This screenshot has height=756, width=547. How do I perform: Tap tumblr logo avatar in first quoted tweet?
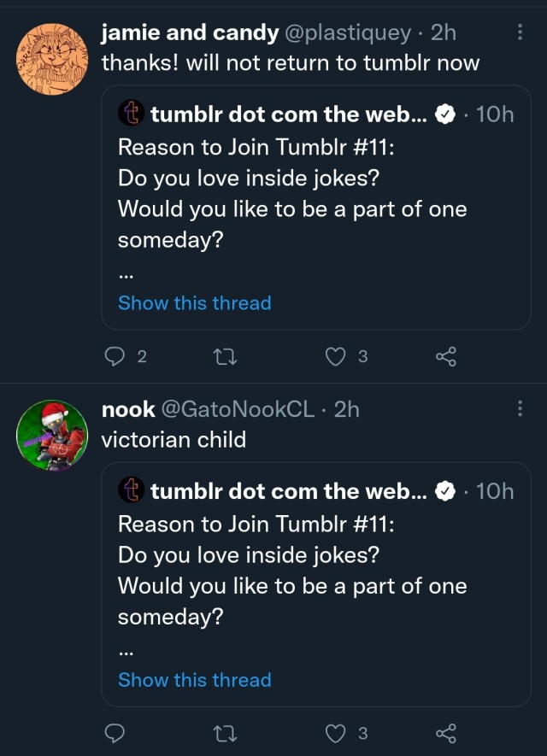click(132, 114)
